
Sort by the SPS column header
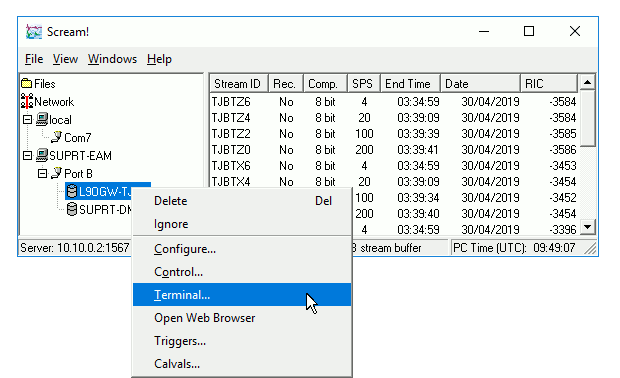363,83
